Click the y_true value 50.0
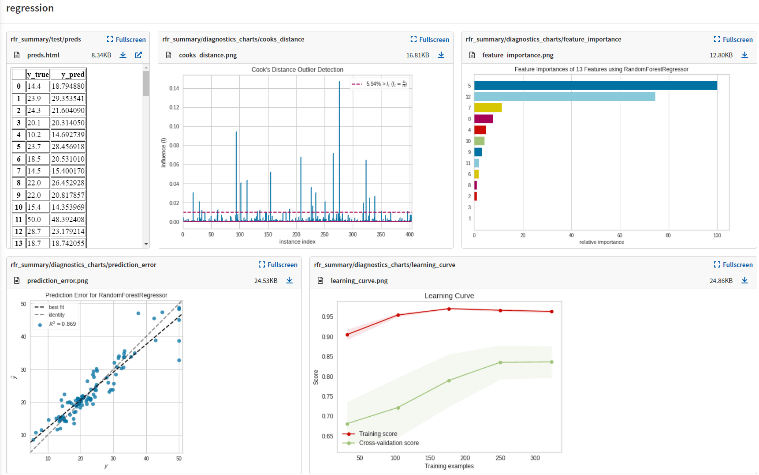The image size is (759, 475). tap(38, 219)
